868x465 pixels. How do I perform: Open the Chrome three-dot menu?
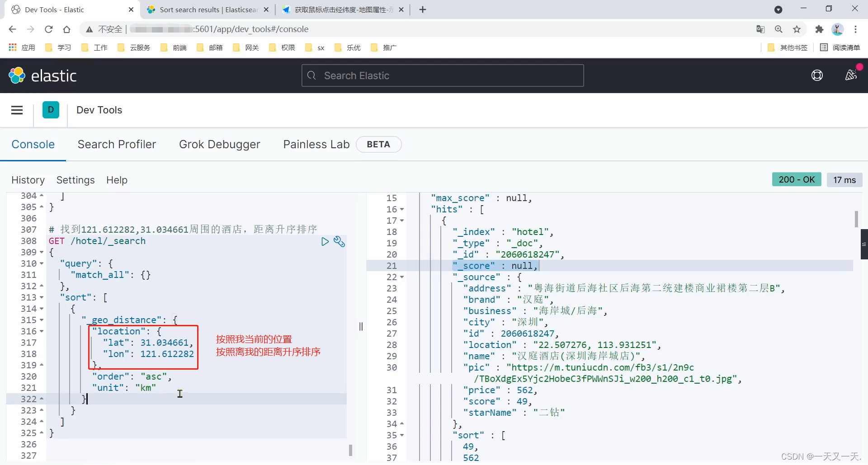tap(855, 29)
